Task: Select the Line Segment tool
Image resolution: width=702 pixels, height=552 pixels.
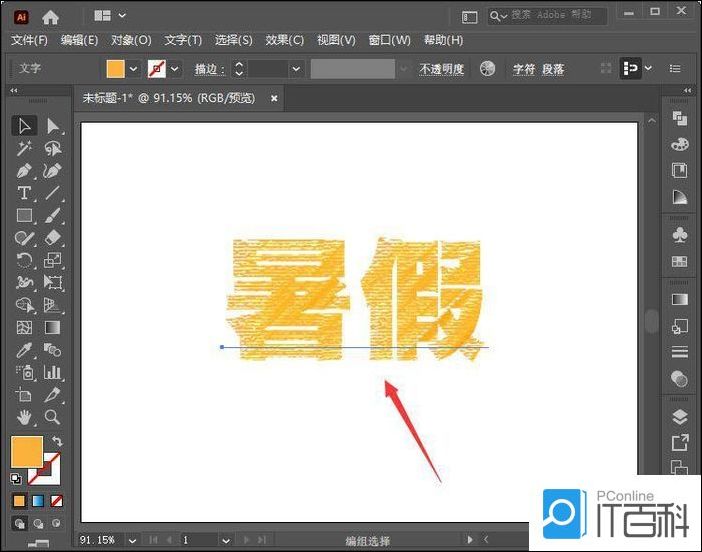Action: pos(53,193)
